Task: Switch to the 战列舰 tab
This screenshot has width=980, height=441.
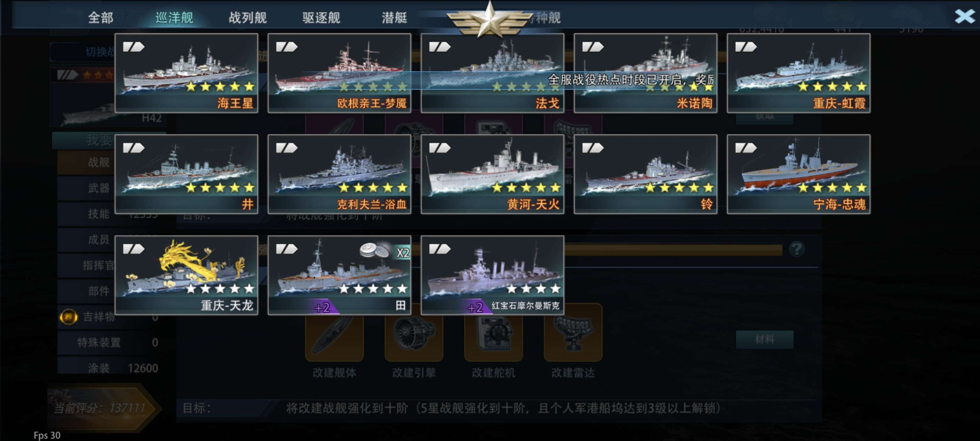Action: (248, 17)
